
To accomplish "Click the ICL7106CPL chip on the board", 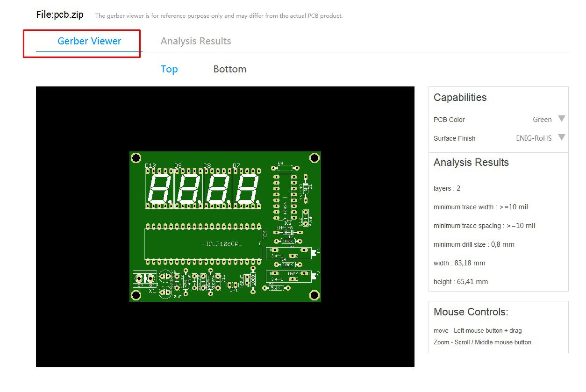I will [x=203, y=243].
